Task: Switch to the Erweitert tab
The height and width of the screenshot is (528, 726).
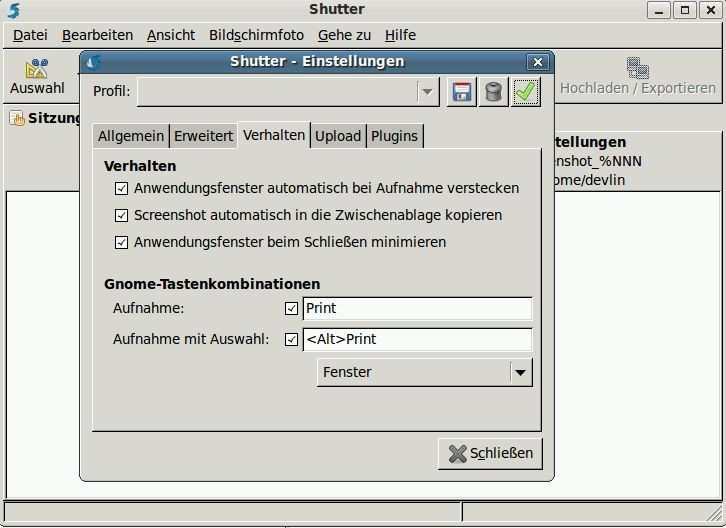Action: [203, 136]
